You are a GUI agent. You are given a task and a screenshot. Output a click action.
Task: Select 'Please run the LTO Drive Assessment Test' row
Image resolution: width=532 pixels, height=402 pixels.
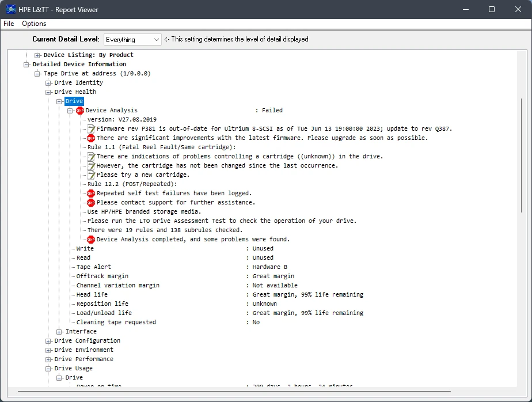tap(222, 221)
